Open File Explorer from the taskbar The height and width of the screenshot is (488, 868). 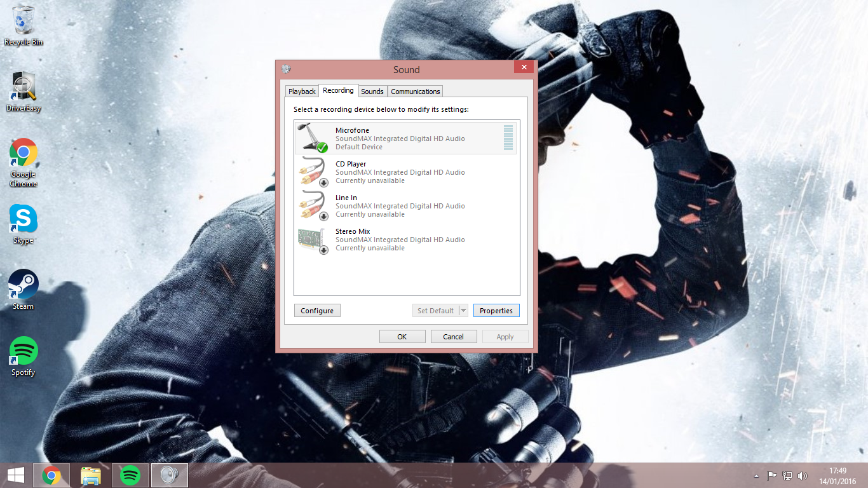click(91, 475)
